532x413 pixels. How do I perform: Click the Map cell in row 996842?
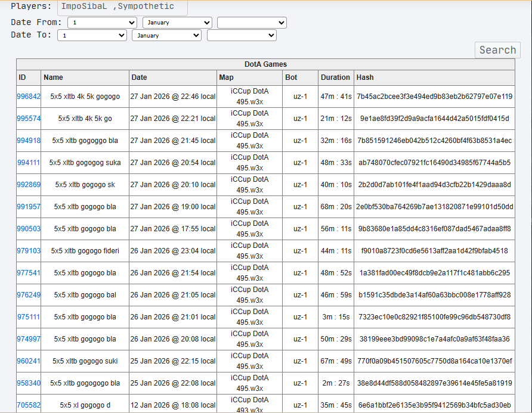(x=249, y=97)
